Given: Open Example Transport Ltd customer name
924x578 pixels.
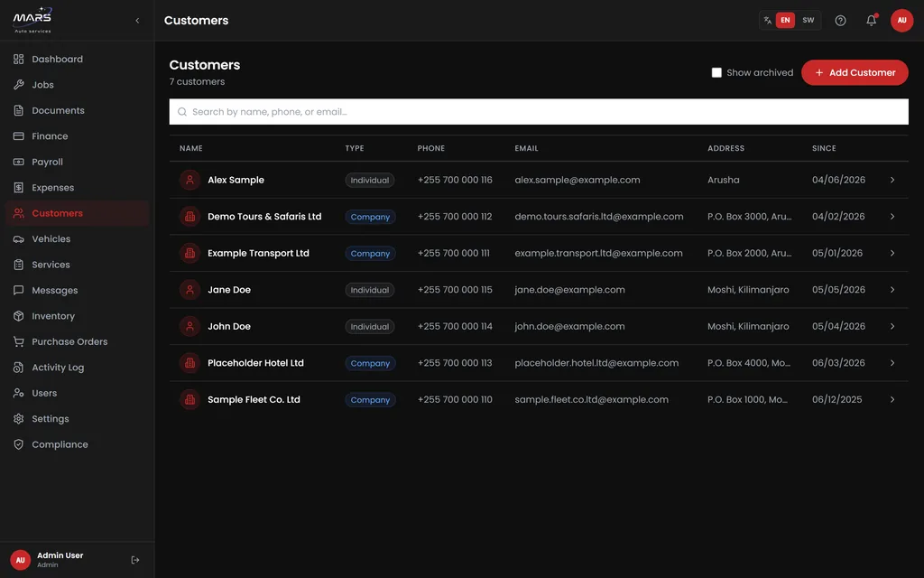Looking at the screenshot, I should (258, 253).
